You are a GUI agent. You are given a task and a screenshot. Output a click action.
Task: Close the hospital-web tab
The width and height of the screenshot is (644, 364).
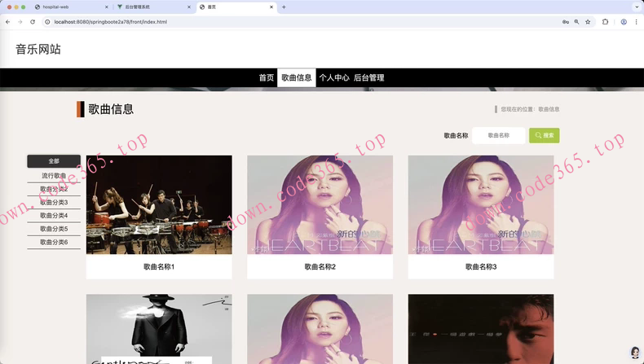[107, 7]
